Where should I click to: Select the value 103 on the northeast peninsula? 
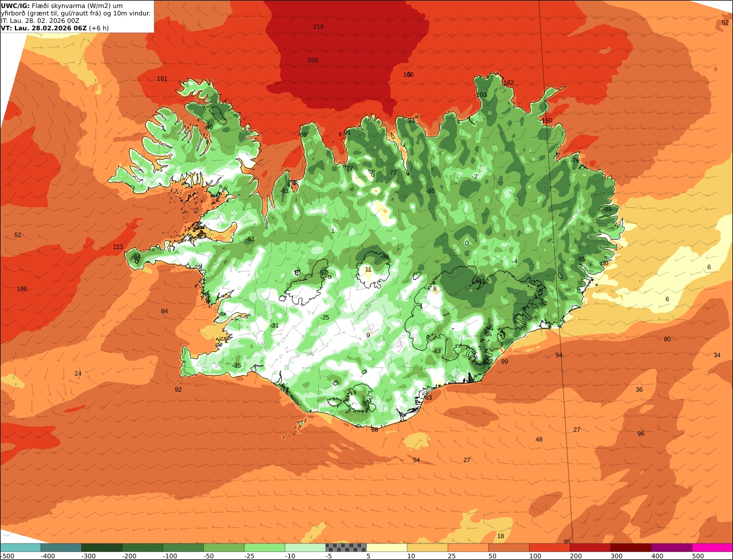point(482,95)
